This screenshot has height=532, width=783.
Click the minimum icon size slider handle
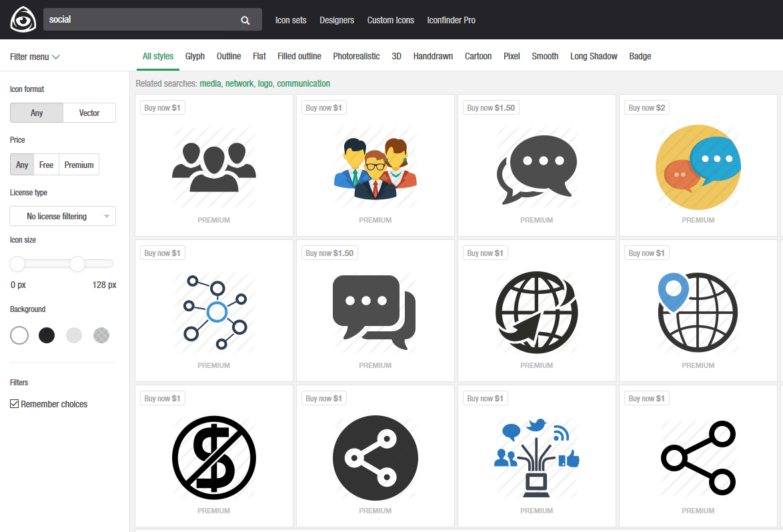pyautogui.click(x=17, y=263)
